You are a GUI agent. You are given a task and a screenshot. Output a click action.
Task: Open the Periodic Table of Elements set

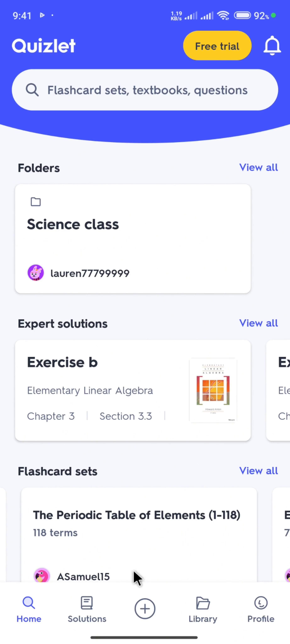coord(137,515)
